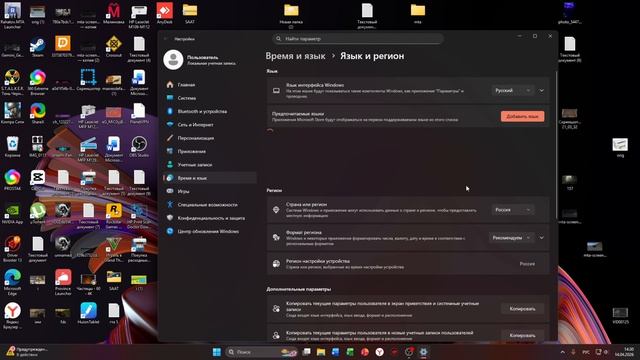Open Центр обновления Windows section
640x360 pixels.
tap(210, 231)
